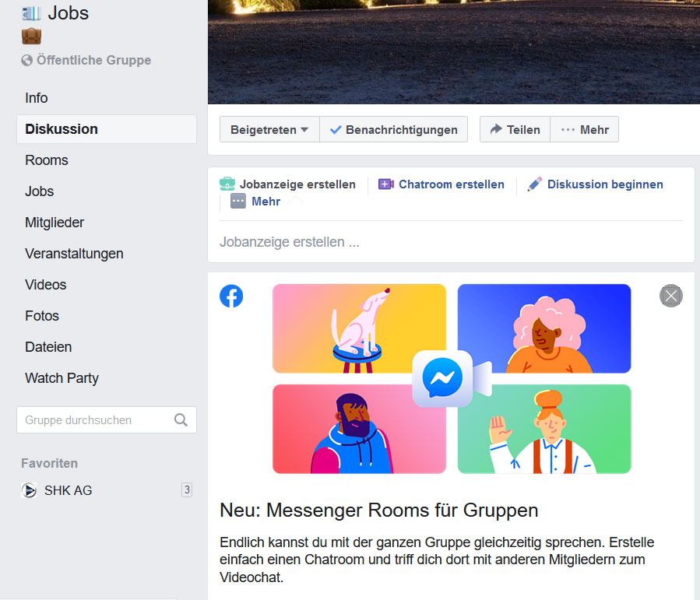
Task: Click the Diskussion beginnen pencil icon
Action: (x=534, y=184)
